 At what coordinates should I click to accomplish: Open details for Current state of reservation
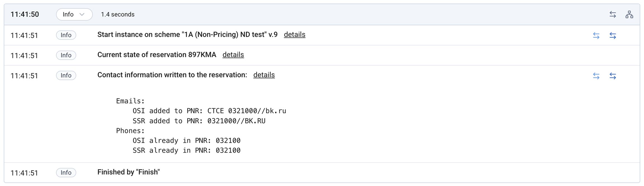click(x=233, y=55)
